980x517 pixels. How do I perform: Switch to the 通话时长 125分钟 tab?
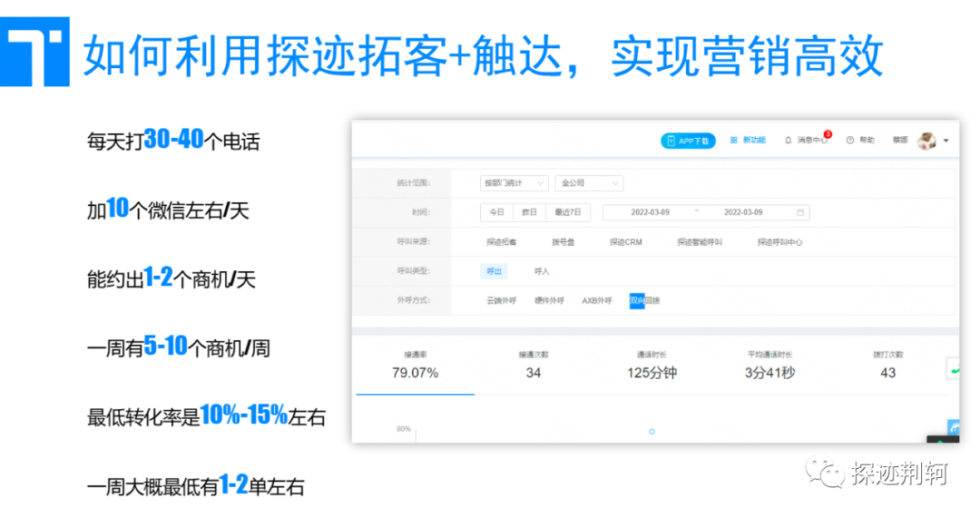click(652, 366)
